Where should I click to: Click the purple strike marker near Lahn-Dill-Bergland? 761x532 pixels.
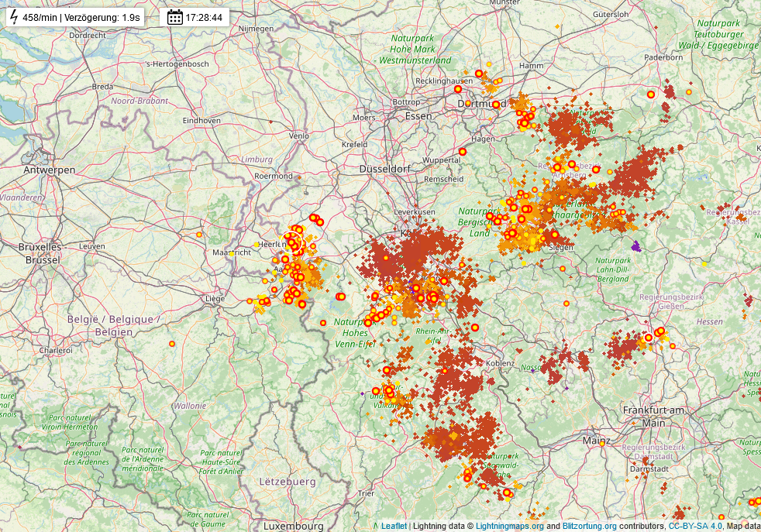[x=636, y=246]
